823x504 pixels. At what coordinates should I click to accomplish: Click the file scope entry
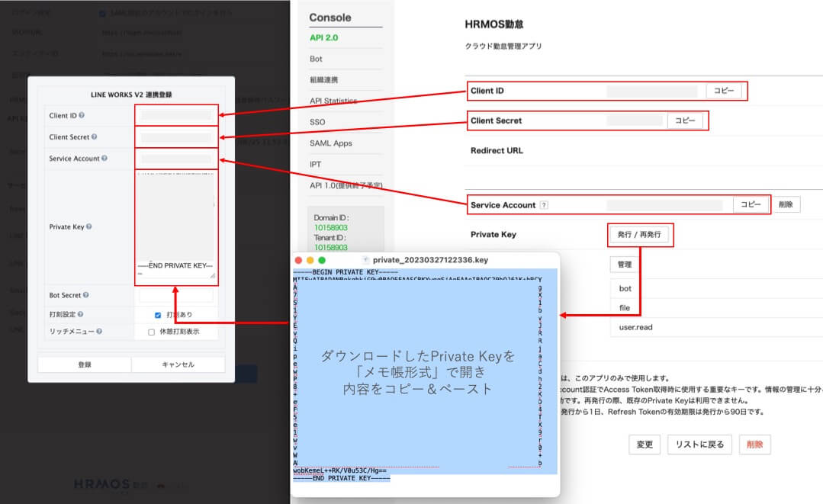click(624, 308)
